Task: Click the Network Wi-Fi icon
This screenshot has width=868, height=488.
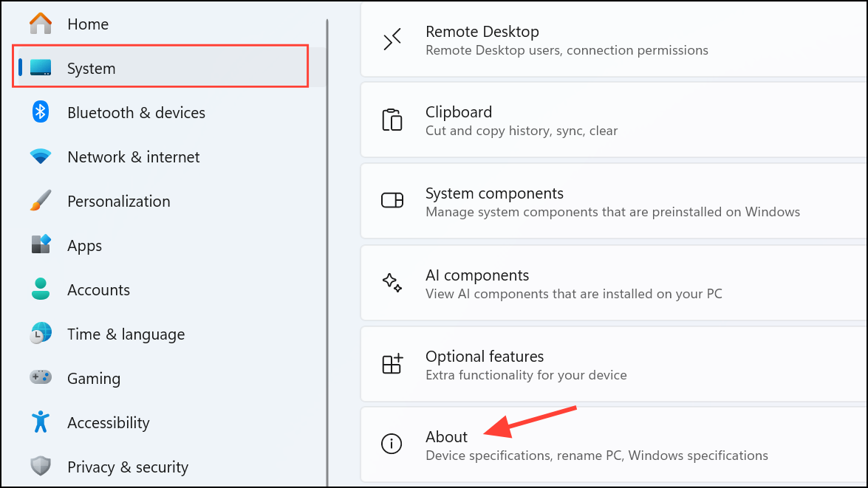Action: point(41,157)
